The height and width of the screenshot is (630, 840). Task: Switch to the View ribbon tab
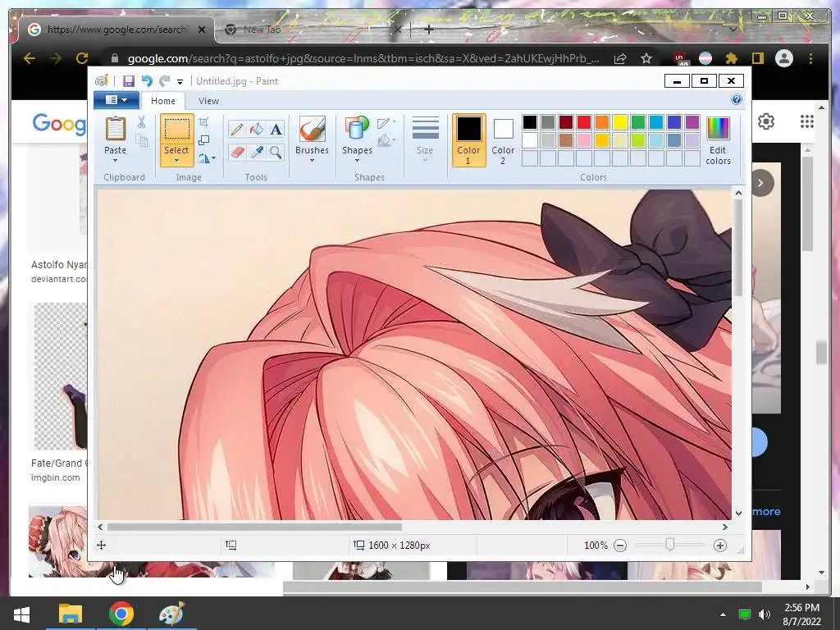(x=208, y=101)
